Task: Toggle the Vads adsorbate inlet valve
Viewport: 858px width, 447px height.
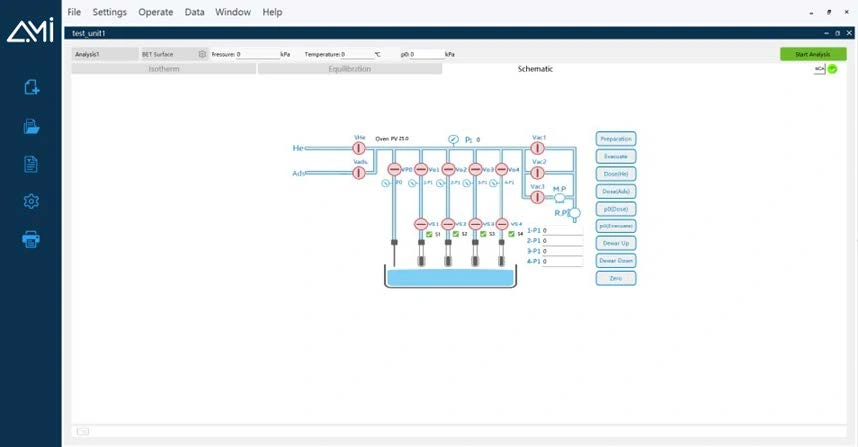Action: click(x=359, y=172)
